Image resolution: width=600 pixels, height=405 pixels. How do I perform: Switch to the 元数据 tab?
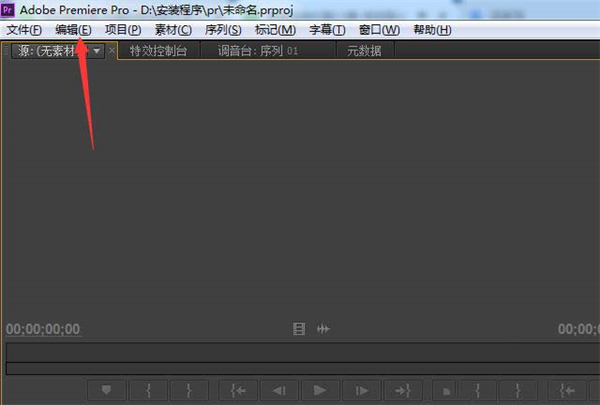364,50
